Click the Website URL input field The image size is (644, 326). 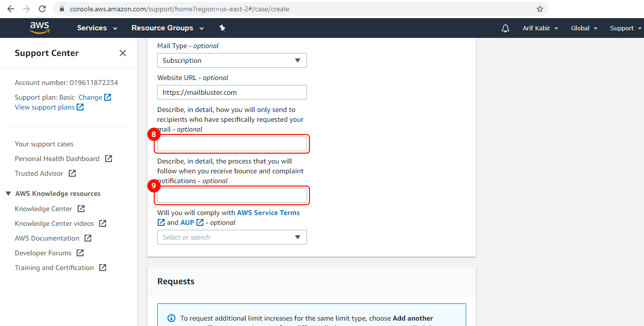[x=231, y=92]
